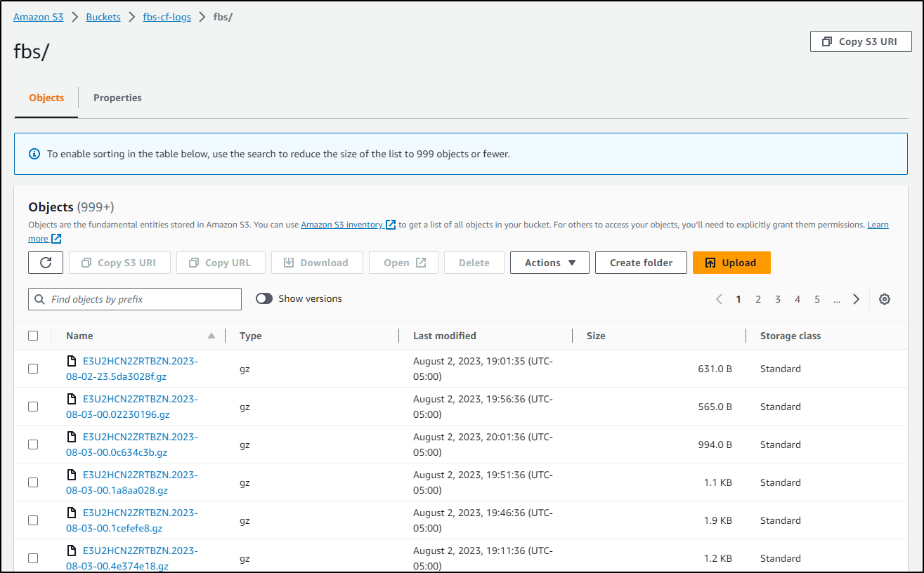
Task: Click the refresh objects icon button
Action: point(46,263)
